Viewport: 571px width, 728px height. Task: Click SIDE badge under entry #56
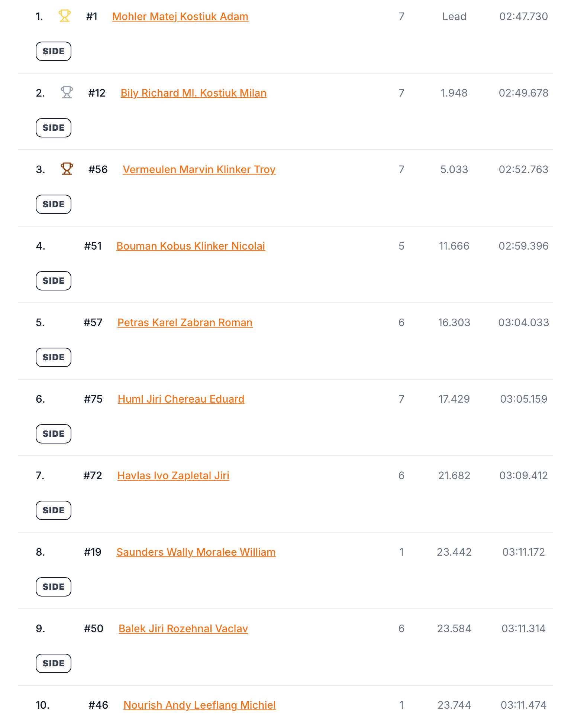click(54, 204)
